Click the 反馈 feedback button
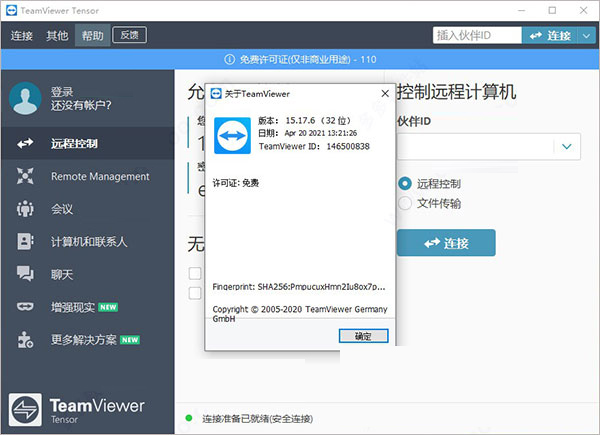 tap(129, 35)
